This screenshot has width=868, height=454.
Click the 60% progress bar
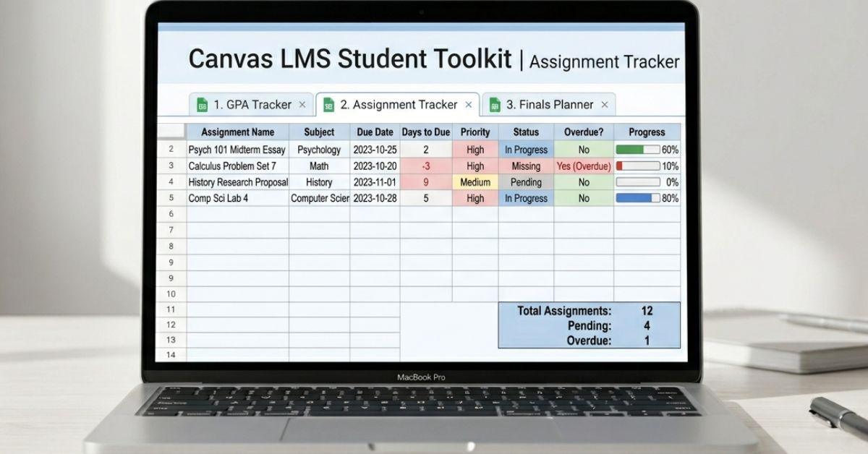[638, 150]
